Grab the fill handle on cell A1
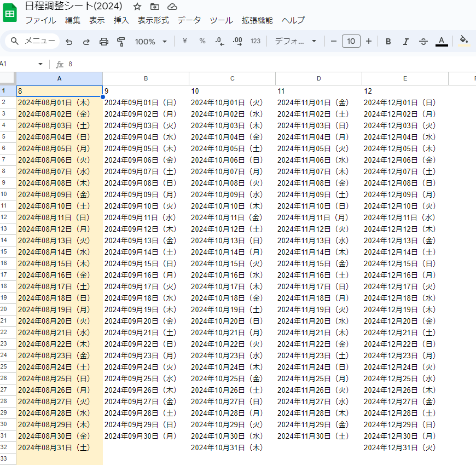 (x=103, y=96)
